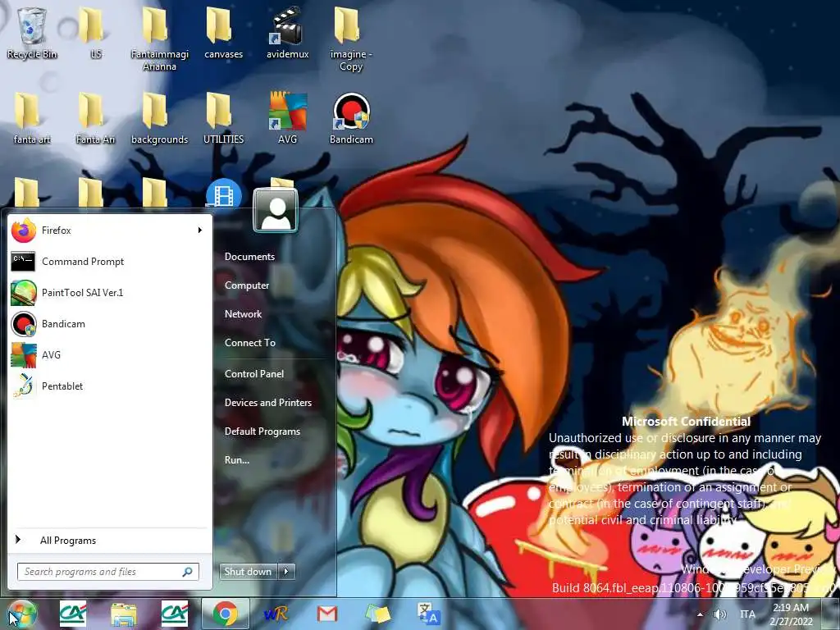840x630 pixels.
Task: Open Connect To in the Start menu
Action: (x=250, y=343)
